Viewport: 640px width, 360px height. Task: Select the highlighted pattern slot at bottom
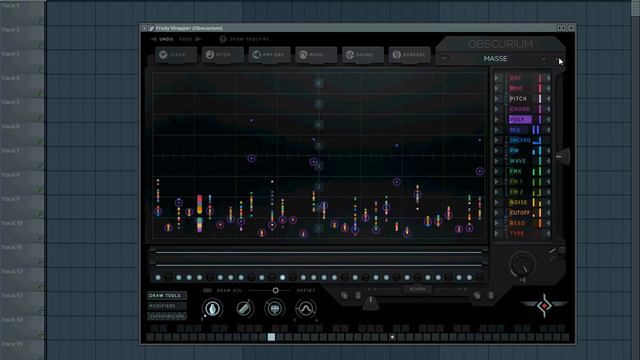click(x=271, y=337)
